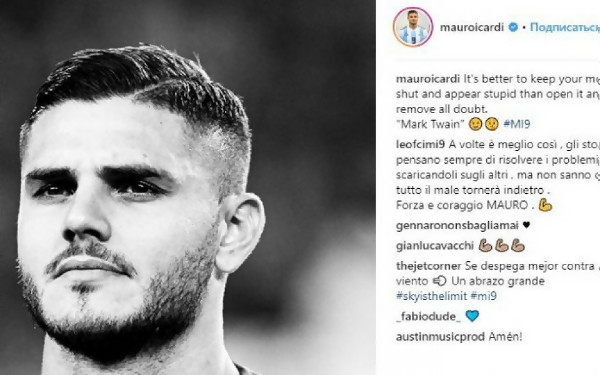Open the lowercase #mi9 hashtag
Image resolution: width=600 pixels, height=375 pixels.
(x=483, y=296)
